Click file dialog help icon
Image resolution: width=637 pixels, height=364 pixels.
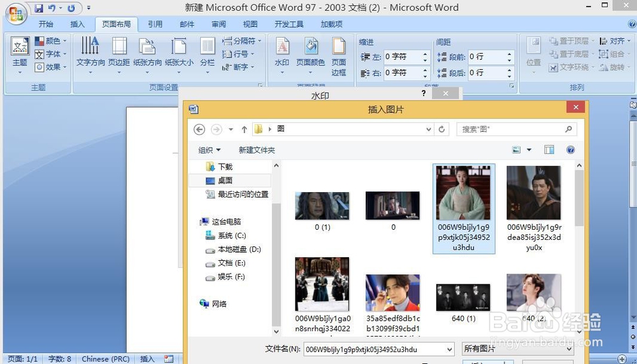pos(570,150)
